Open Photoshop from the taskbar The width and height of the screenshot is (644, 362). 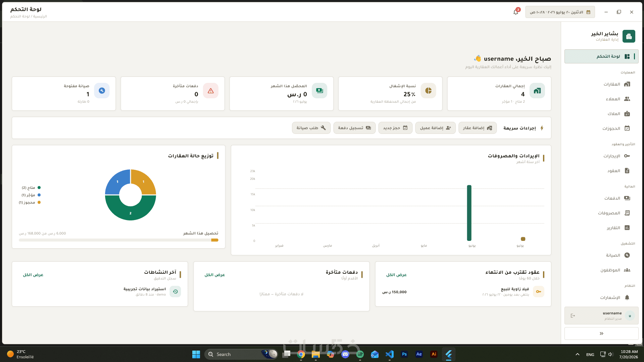coord(404,354)
